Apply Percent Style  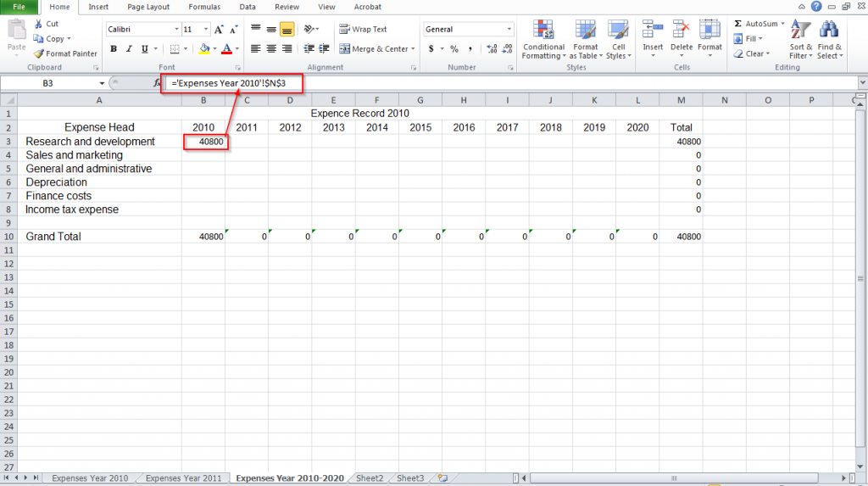454,48
